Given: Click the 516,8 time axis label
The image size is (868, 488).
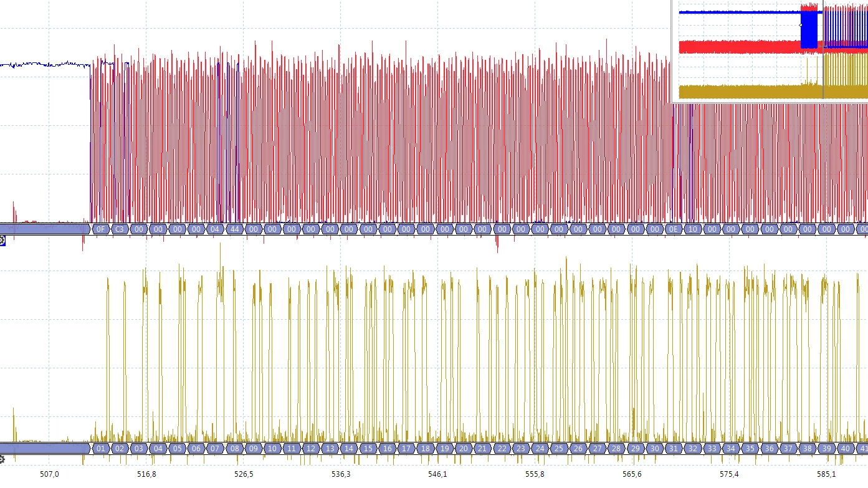Looking at the screenshot, I should click(x=146, y=474).
